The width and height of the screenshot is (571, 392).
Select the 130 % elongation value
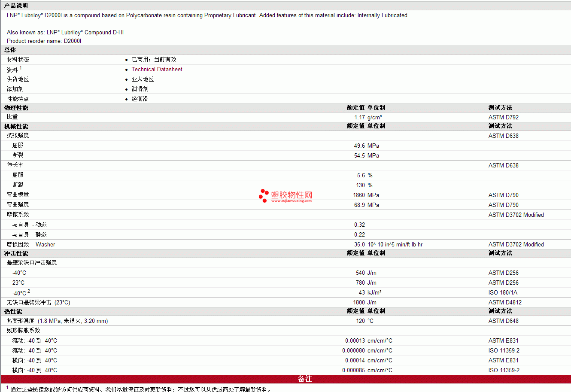coord(364,185)
